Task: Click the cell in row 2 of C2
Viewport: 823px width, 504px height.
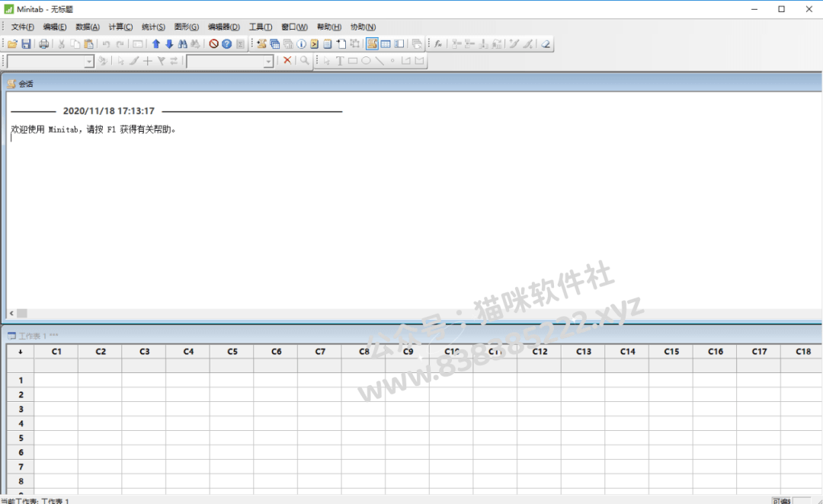Action: pos(101,394)
